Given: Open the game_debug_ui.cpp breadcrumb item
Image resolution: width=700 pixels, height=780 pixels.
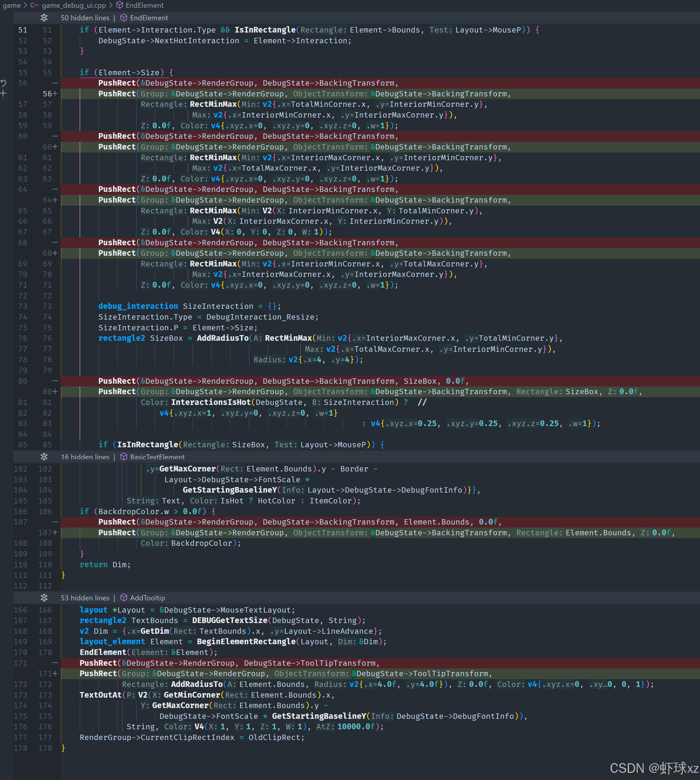Looking at the screenshot, I should pos(74,5).
